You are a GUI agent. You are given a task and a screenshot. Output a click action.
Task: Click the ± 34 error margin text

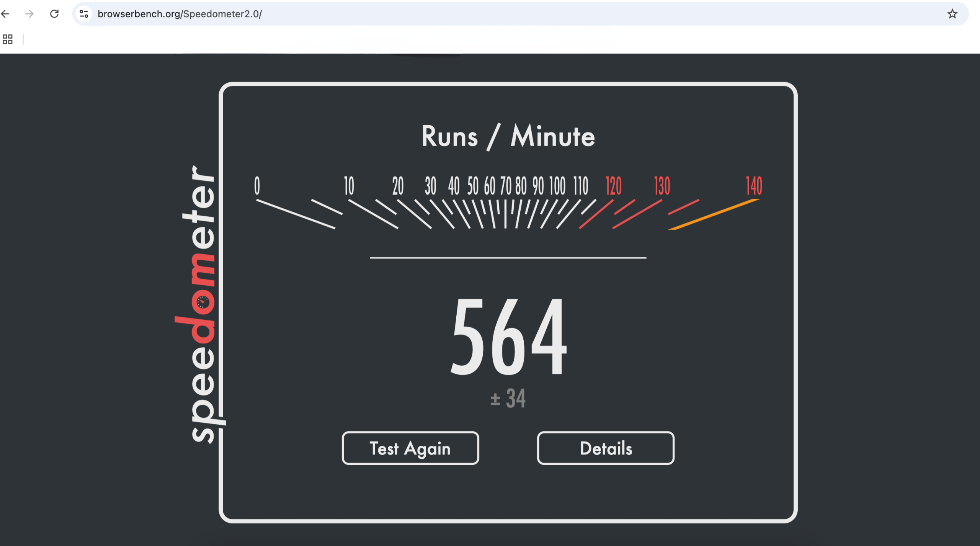pos(509,397)
